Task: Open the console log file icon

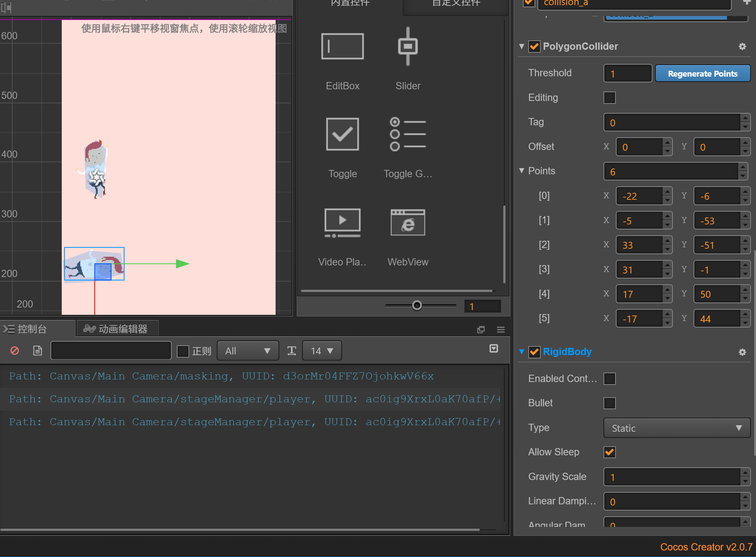Action: (x=37, y=351)
